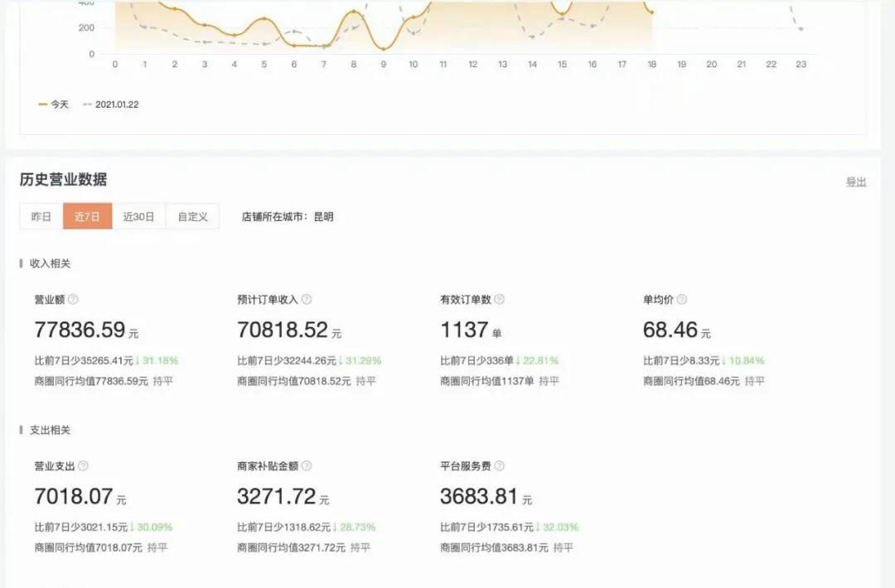This screenshot has width=895, height=588.
Task: Switch back to the 近7日 tab
Action: 87,215
